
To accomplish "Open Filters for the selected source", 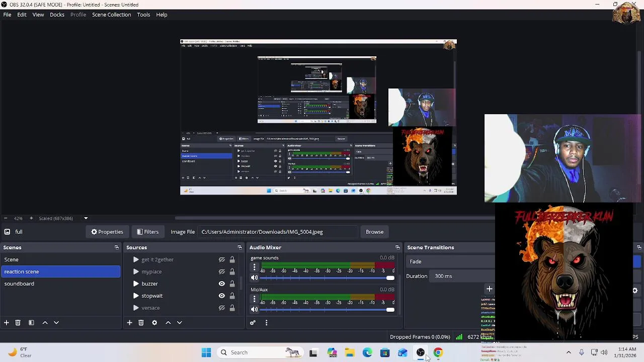I will click(x=148, y=232).
